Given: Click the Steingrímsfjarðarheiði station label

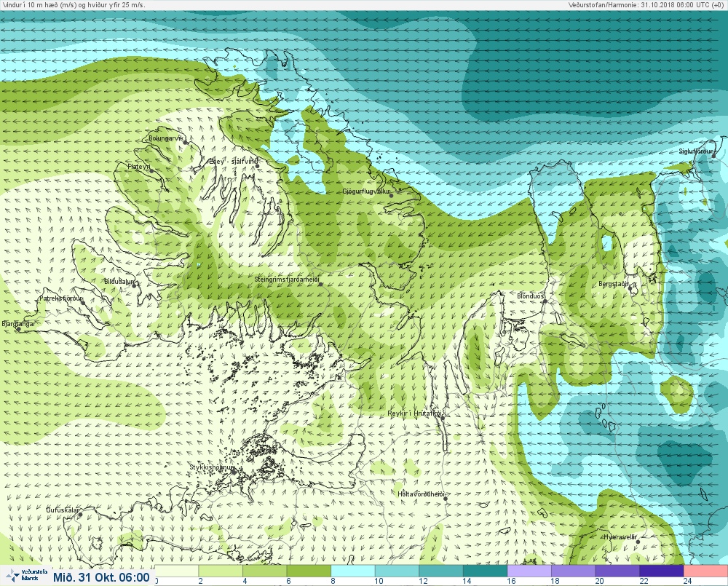Looking at the screenshot, I should pos(286,280).
